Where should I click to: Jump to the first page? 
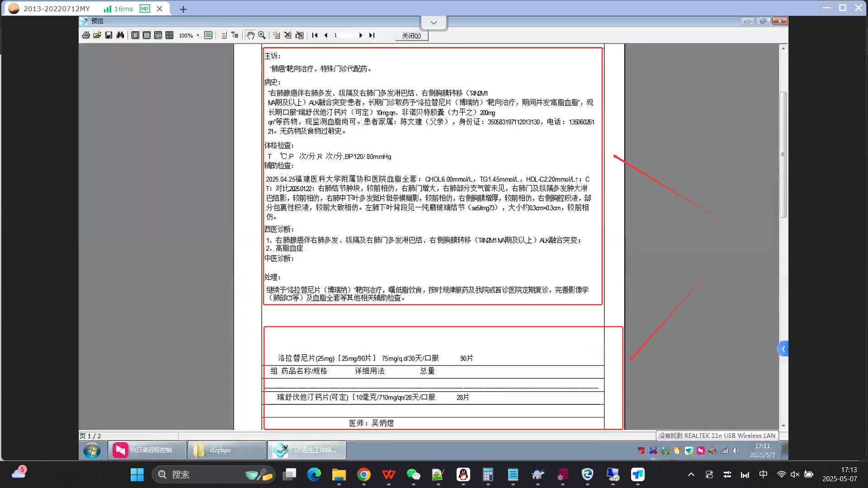click(315, 35)
